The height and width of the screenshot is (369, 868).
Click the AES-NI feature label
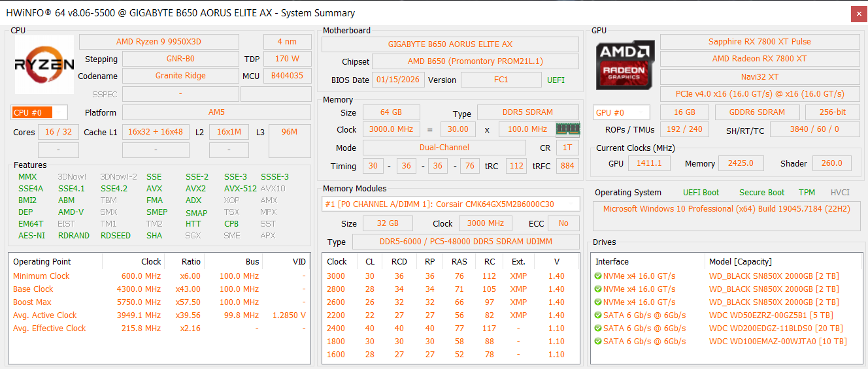click(x=32, y=236)
